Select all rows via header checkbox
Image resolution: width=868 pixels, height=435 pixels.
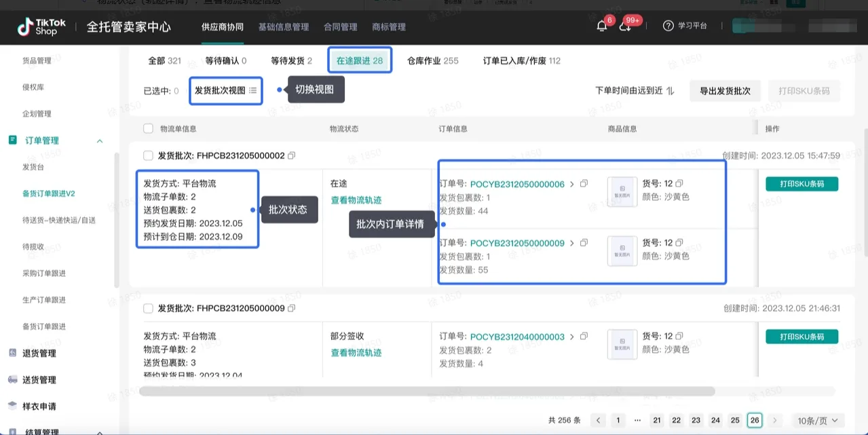point(148,128)
